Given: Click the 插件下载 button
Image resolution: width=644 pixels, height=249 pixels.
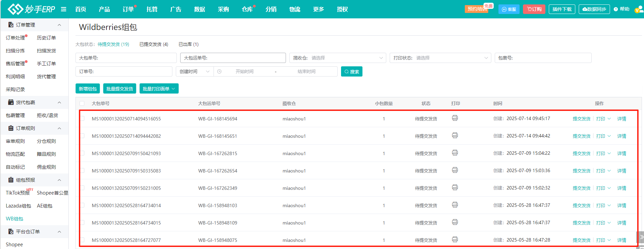Looking at the screenshot, I should pos(562,9).
